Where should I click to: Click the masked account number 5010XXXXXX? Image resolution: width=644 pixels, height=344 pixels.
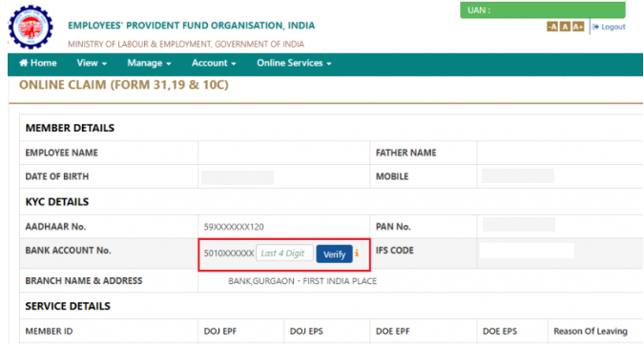229,253
